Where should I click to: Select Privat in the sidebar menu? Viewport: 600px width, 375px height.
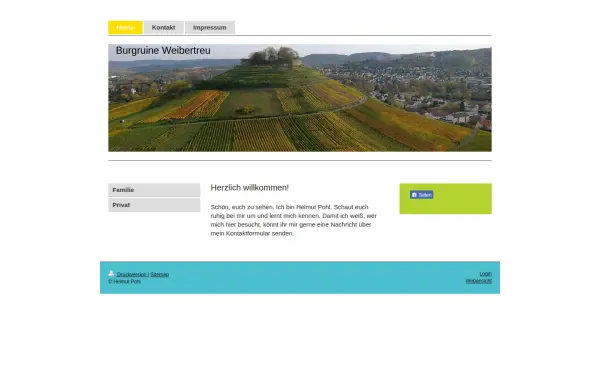pos(154,205)
